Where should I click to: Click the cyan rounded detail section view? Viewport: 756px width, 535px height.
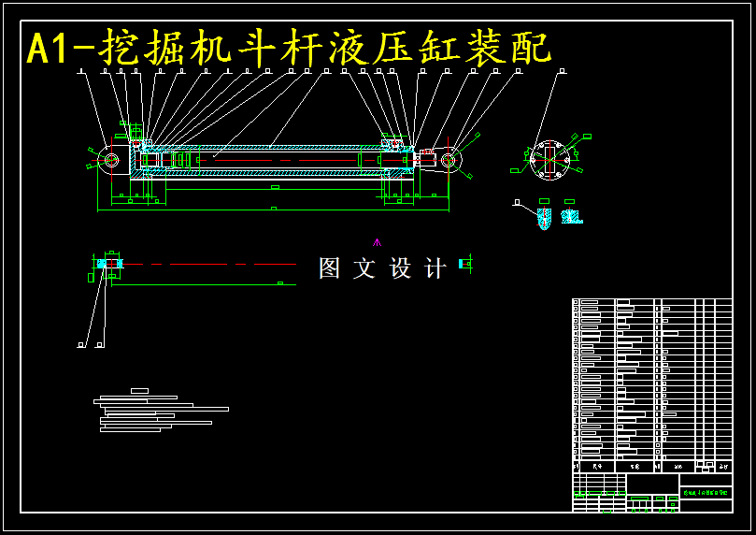tap(544, 218)
